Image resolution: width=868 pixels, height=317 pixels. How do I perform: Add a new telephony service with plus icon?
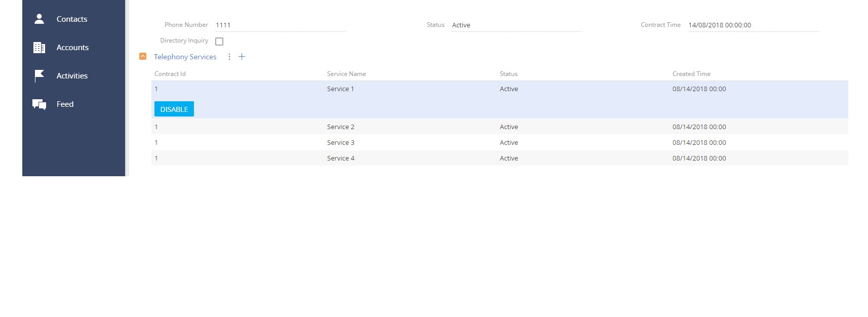[x=242, y=57]
